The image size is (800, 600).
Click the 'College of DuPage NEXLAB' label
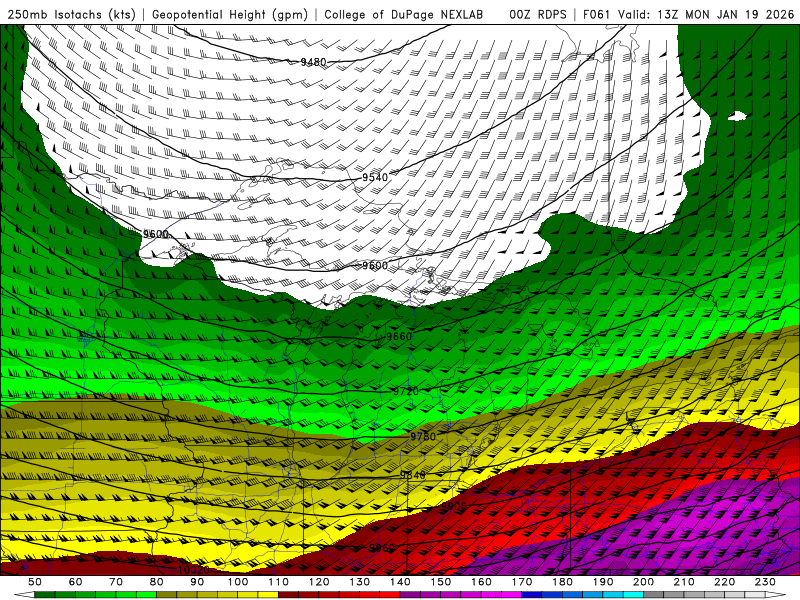(x=403, y=14)
